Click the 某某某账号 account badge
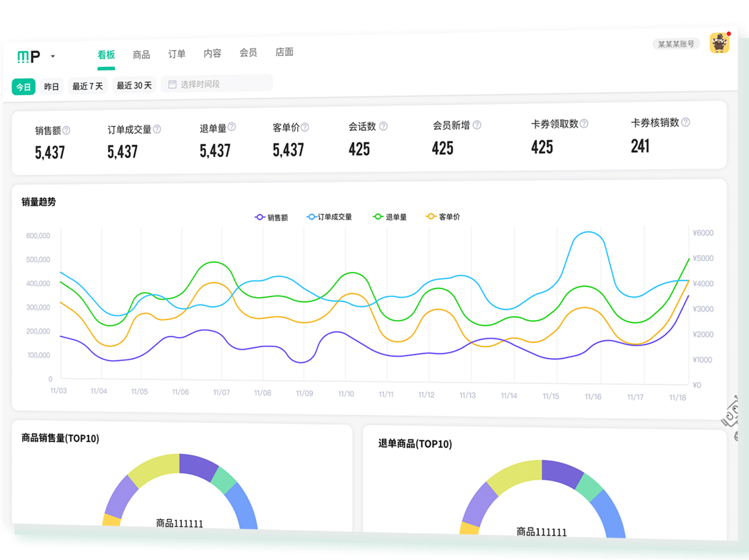Image resolution: width=749 pixels, height=560 pixels. tap(676, 44)
